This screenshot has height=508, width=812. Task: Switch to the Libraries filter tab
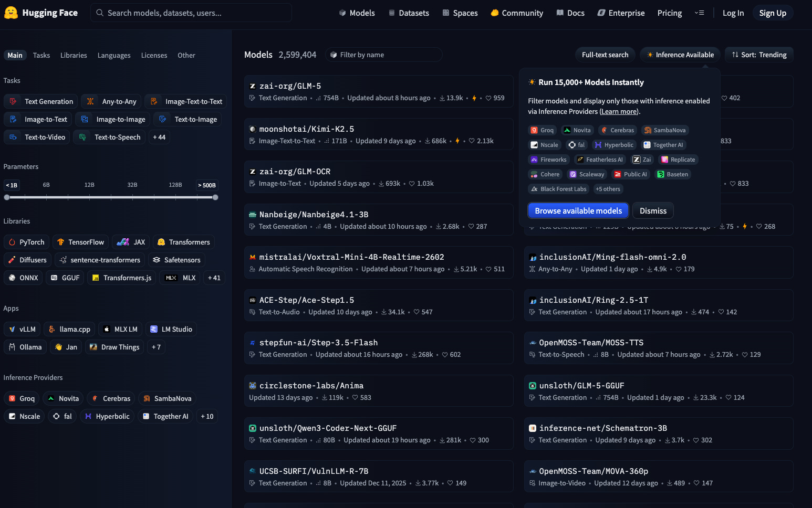[74, 55]
